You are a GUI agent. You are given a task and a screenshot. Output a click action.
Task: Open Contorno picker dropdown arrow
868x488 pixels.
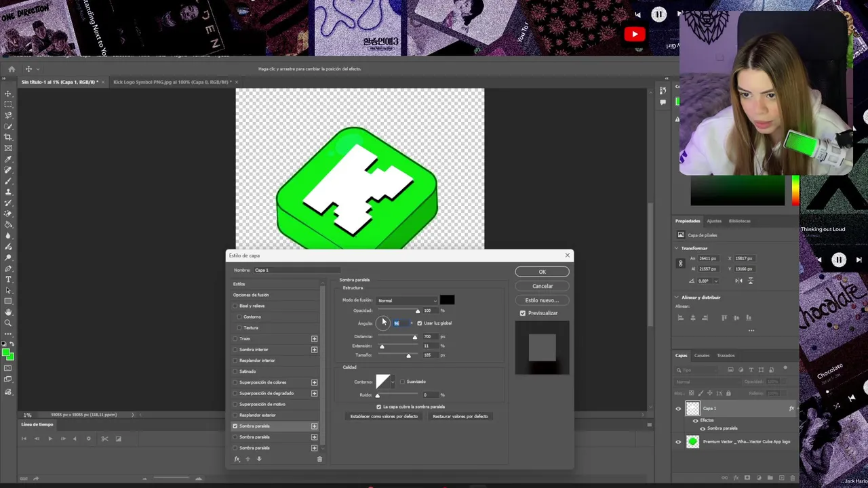(393, 382)
